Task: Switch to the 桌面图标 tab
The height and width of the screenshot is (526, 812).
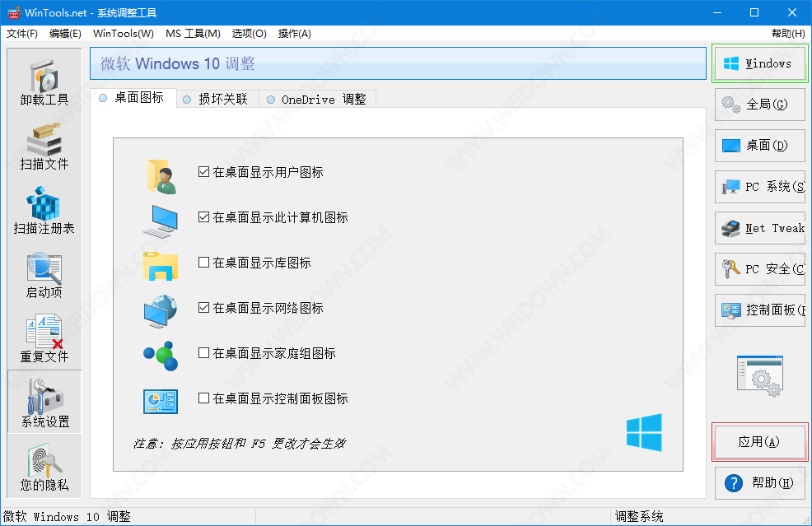Action: pyautogui.click(x=133, y=98)
